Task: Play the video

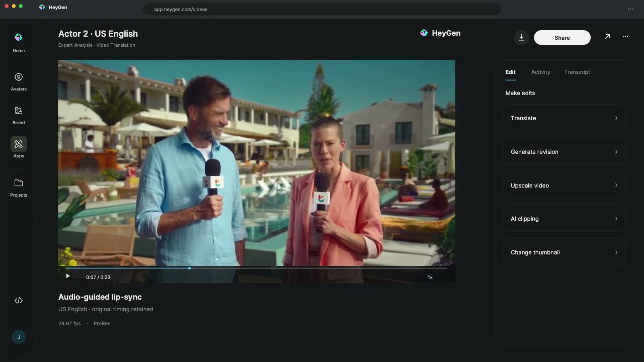Action: point(68,276)
